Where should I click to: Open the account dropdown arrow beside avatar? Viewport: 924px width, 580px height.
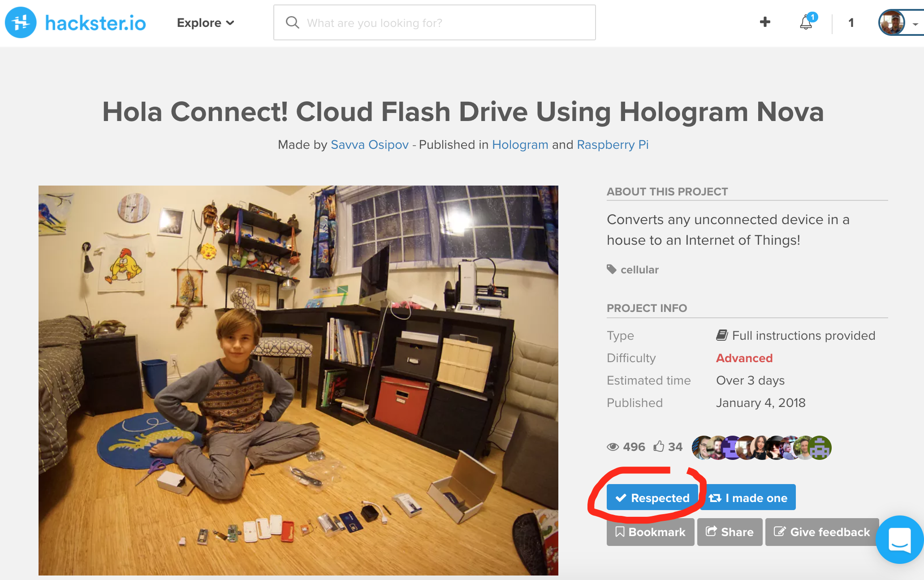(x=915, y=24)
